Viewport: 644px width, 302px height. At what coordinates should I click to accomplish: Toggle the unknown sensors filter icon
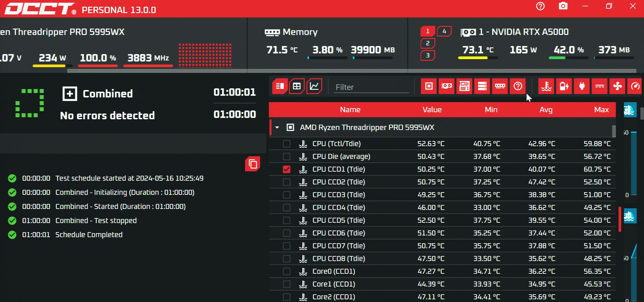[x=518, y=86]
